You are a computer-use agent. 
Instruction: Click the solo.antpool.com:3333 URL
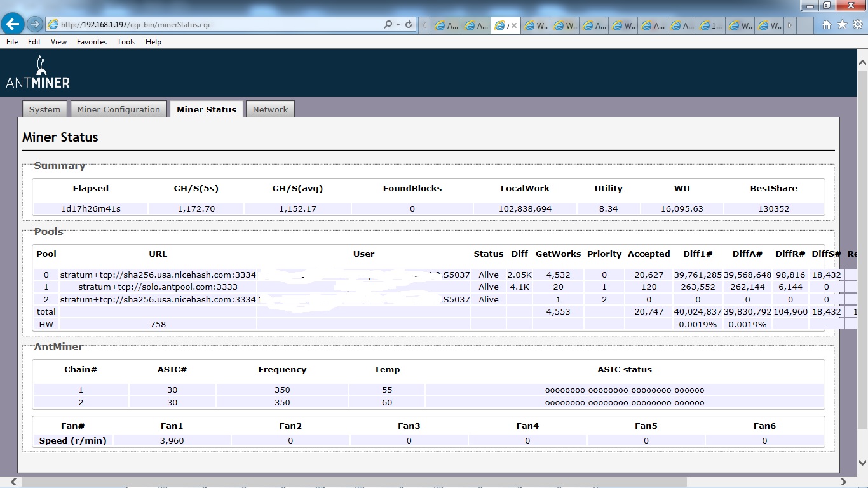click(158, 287)
